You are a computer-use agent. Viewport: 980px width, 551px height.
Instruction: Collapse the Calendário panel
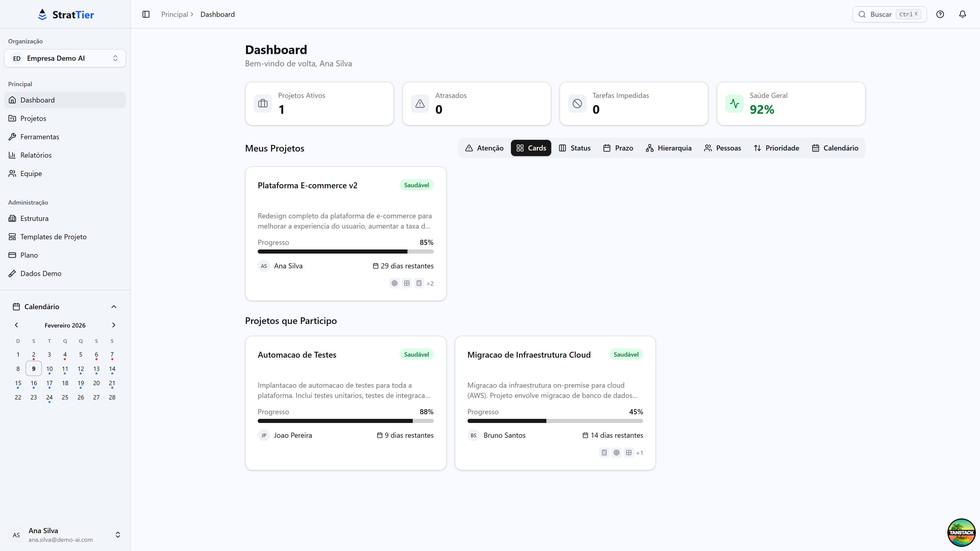pos(113,306)
